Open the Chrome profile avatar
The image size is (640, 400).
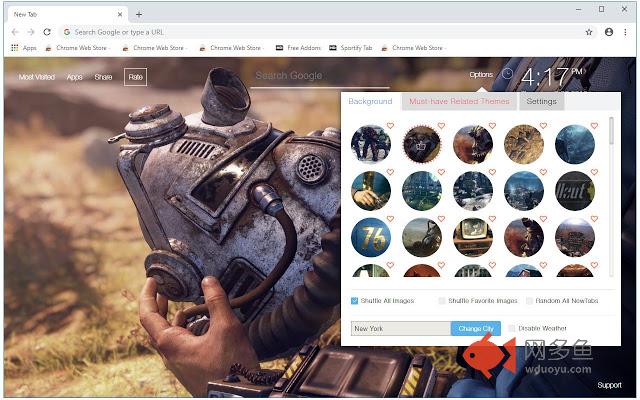[609, 32]
